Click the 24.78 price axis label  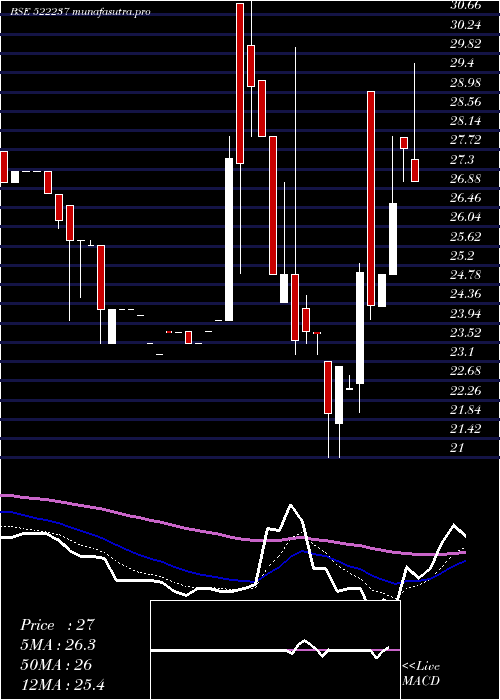pyautogui.click(x=466, y=275)
